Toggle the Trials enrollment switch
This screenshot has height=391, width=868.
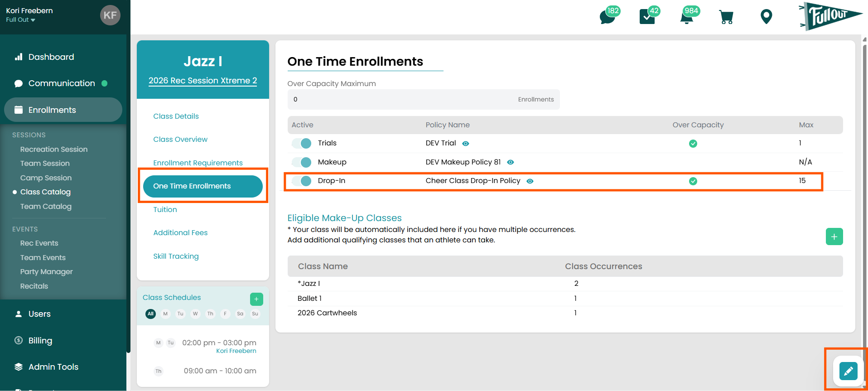coord(302,143)
